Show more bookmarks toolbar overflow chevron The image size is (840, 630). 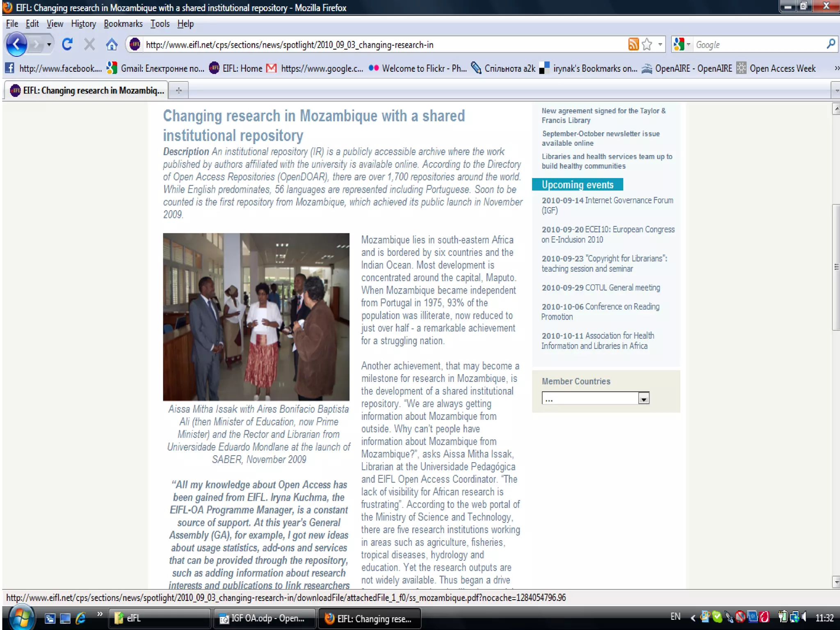click(836, 68)
